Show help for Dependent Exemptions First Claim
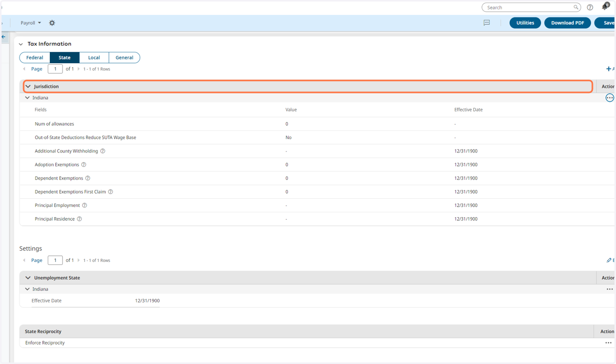616x364 pixels. click(110, 191)
